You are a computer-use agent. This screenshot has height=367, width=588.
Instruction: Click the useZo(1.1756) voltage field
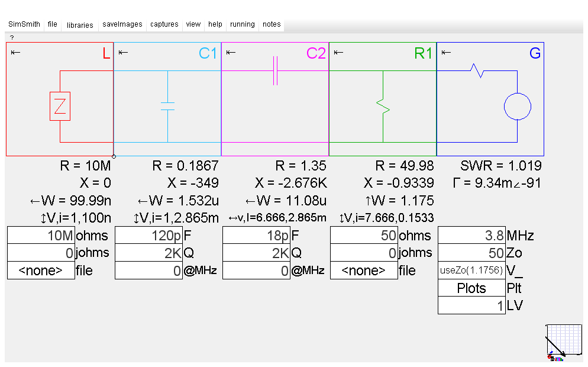point(471,270)
